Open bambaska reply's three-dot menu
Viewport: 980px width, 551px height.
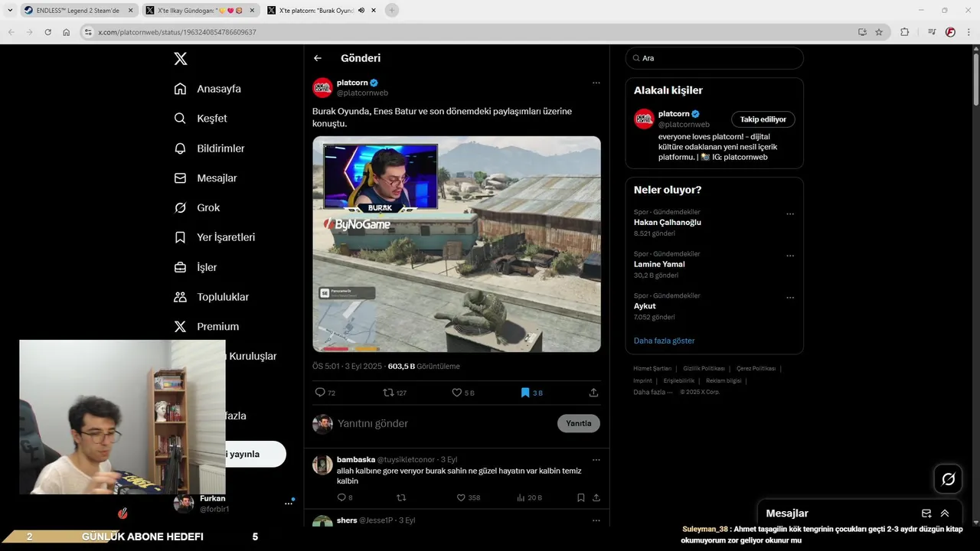pyautogui.click(x=596, y=460)
